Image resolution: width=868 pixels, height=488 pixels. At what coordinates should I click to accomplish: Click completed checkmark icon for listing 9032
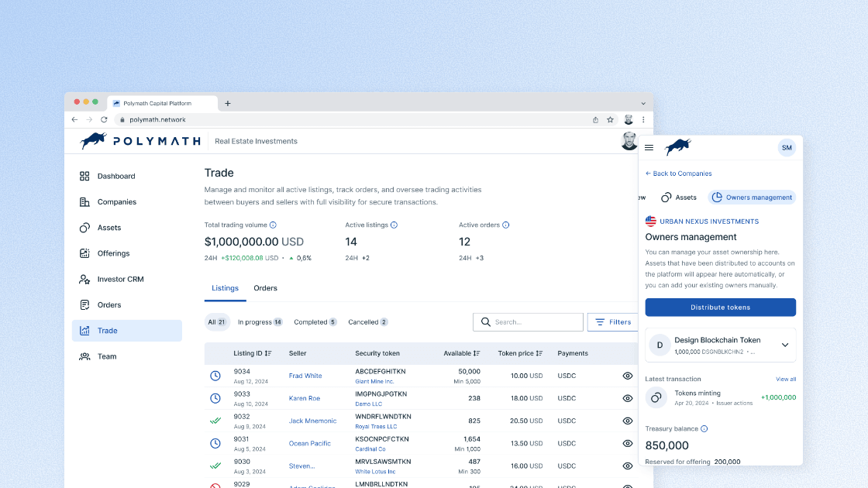click(215, 421)
